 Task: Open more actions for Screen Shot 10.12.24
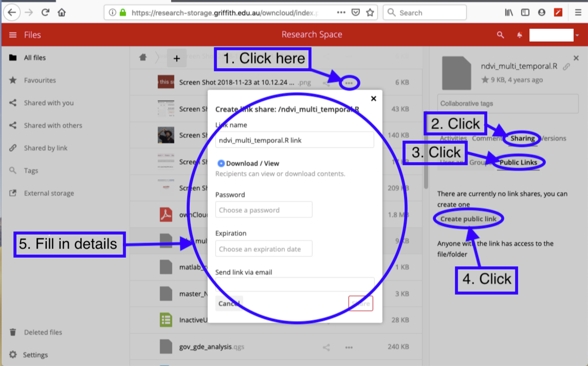tap(349, 83)
